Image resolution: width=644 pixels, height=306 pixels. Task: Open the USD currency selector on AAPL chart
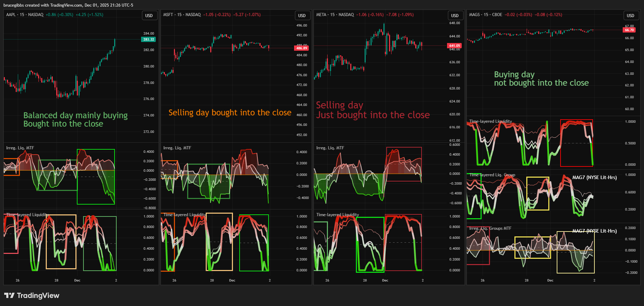pos(149,15)
